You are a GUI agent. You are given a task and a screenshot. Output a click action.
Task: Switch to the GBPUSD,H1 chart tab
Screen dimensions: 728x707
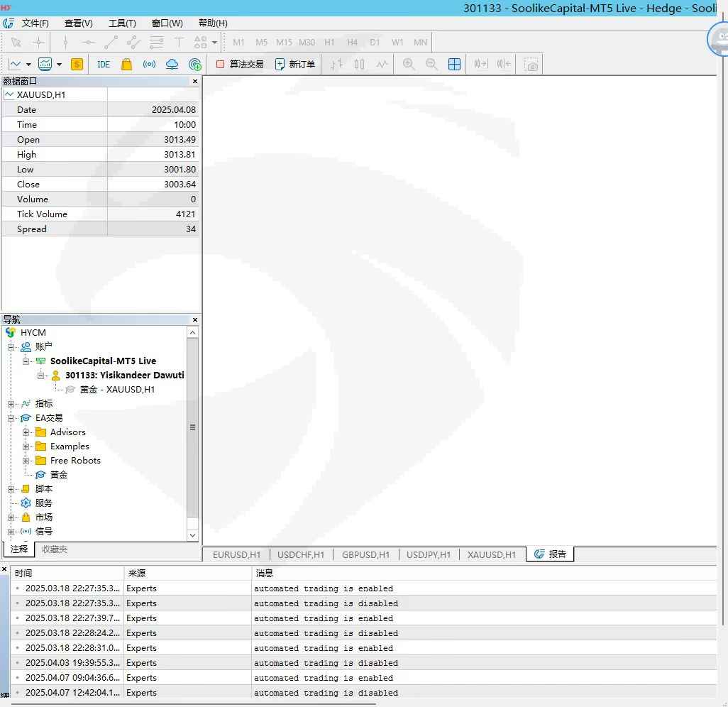point(365,555)
